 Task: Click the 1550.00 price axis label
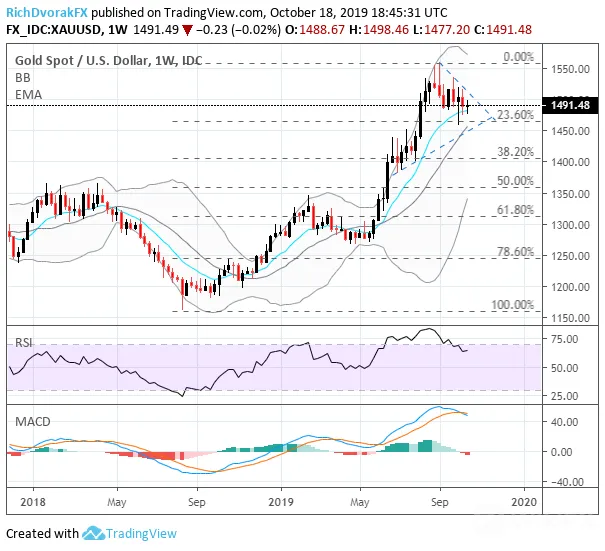(x=570, y=69)
